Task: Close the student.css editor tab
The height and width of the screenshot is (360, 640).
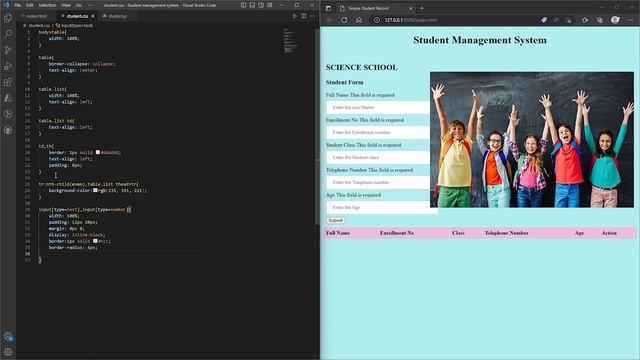Action: point(93,16)
